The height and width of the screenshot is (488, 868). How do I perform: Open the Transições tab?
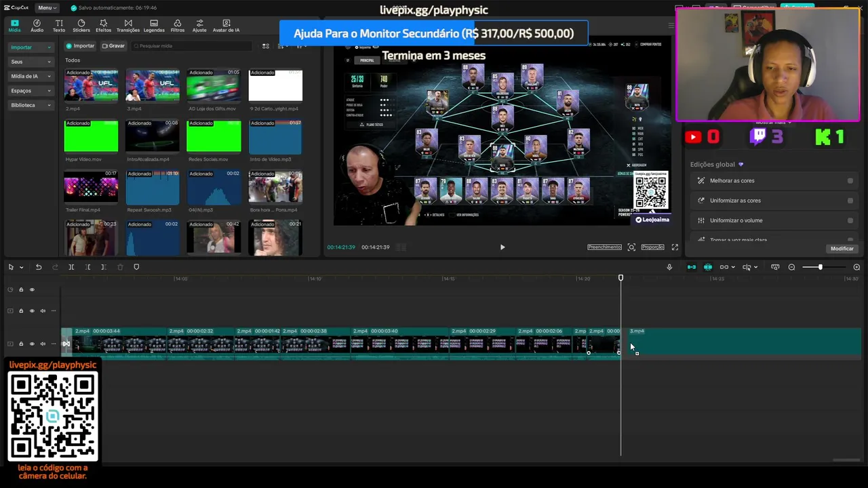click(127, 26)
